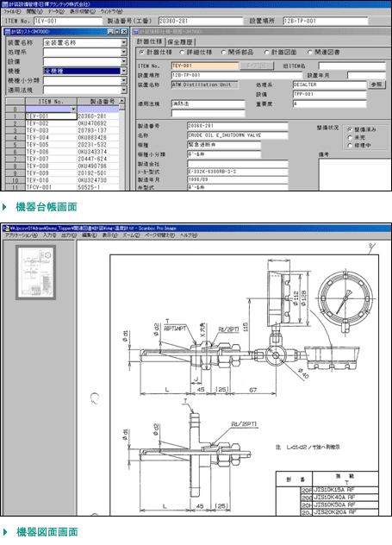Screen dimensions: 392x545
Task: Select the 関連図書 radio button
Action: click(x=309, y=52)
